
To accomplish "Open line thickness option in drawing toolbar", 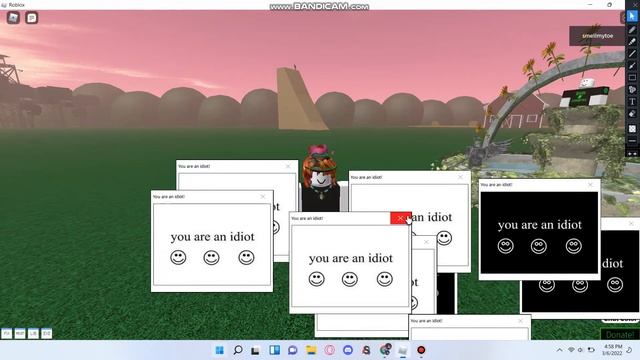I will (x=632, y=141).
